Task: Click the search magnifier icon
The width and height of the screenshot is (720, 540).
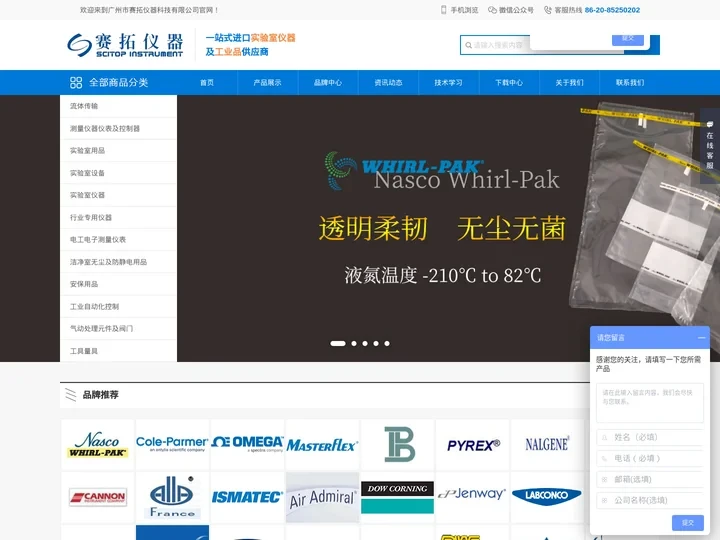Action: point(468,45)
